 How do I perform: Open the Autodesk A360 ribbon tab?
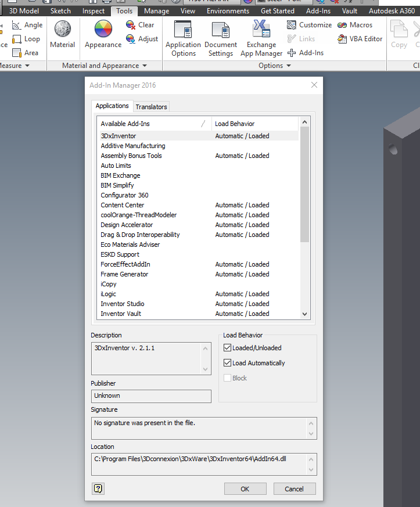(392, 11)
